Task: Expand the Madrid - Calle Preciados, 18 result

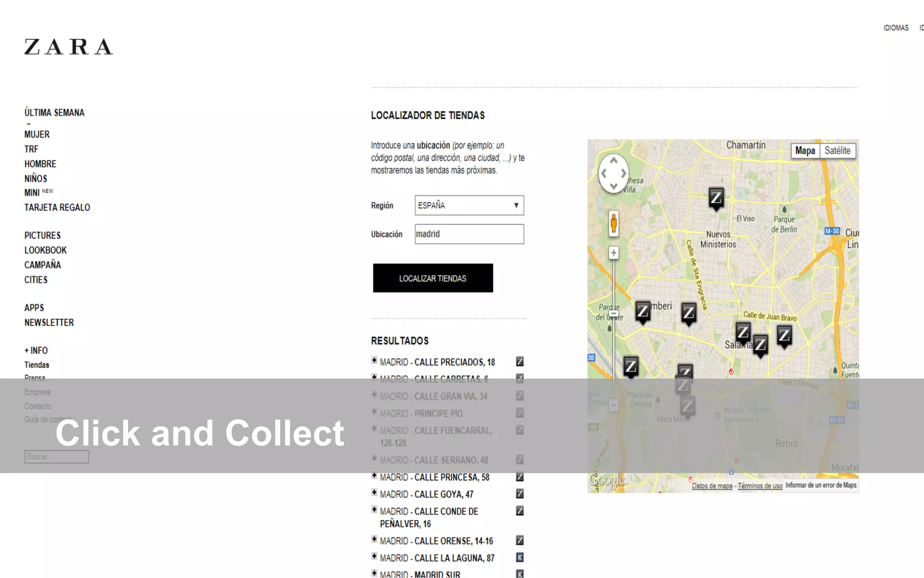Action: (x=374, y=360)
